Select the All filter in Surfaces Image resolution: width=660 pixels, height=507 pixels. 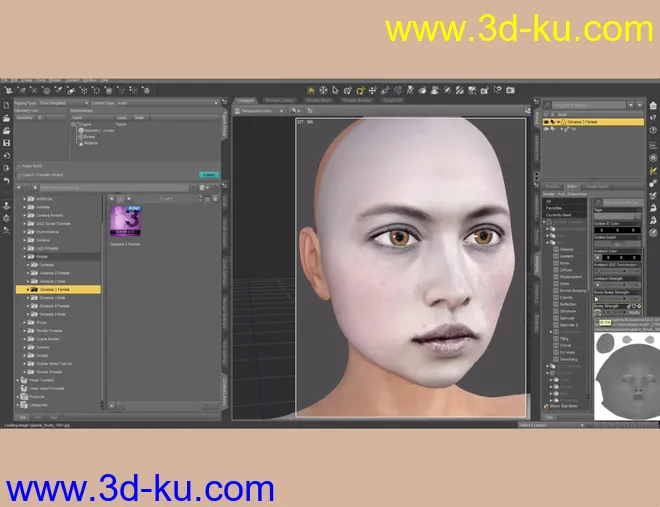tap(564, 201)
